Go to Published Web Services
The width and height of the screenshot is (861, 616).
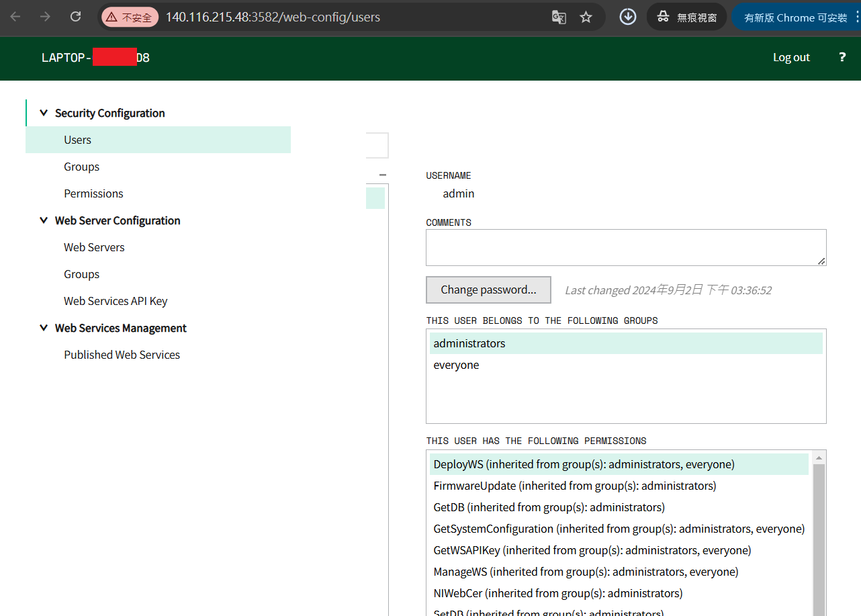(x=122, y=355)
